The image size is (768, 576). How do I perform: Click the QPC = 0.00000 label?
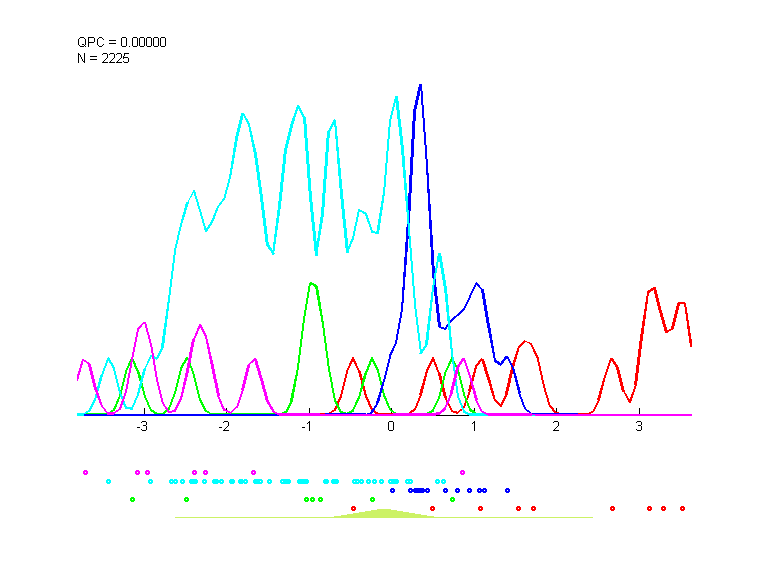pyautogui.click(x=122, y=42)
